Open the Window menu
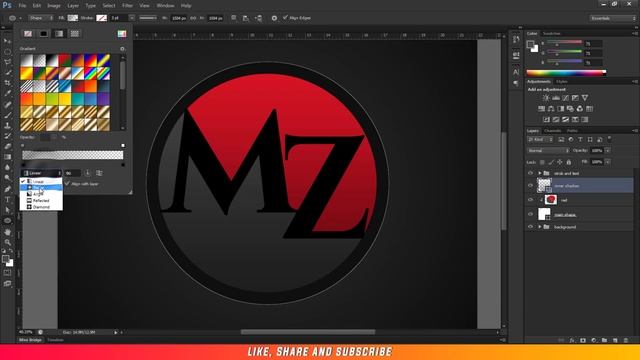The image size is (640, 360). click(x=165, y=6)
